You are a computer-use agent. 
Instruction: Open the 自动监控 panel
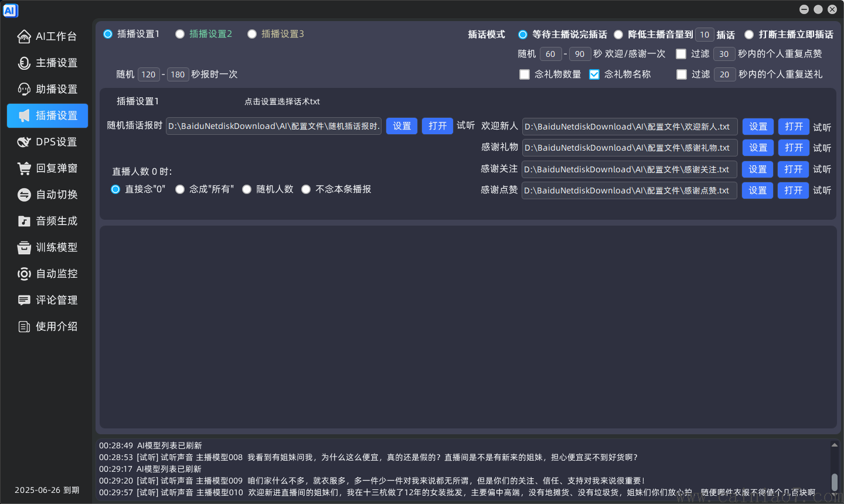coord(47,274)
